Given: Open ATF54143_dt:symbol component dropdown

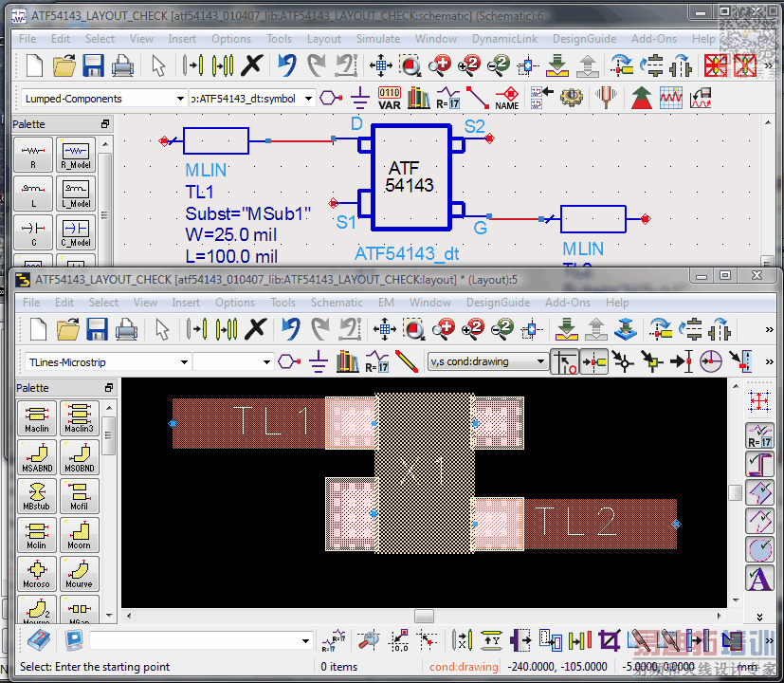Looking at the screenshot, I should [x=308, y=99].
